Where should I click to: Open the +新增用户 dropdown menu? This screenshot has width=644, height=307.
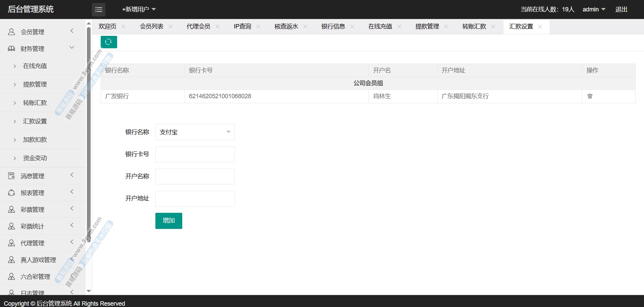(139, 9)
